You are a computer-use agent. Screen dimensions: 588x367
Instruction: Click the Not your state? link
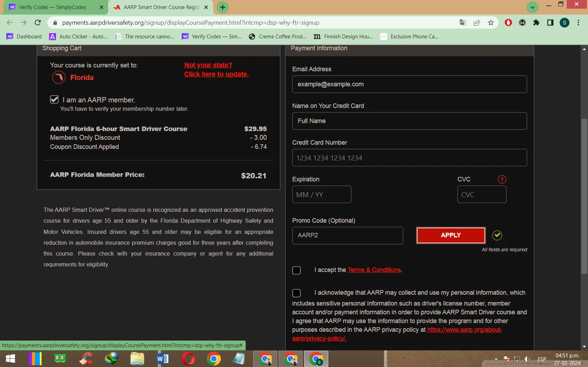coord(208,65)
